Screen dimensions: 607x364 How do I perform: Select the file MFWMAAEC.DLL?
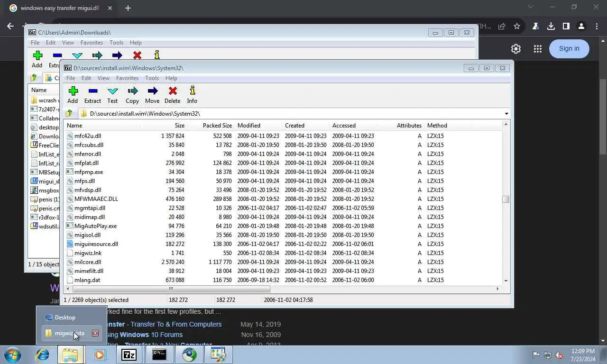(x=96, y=199)
